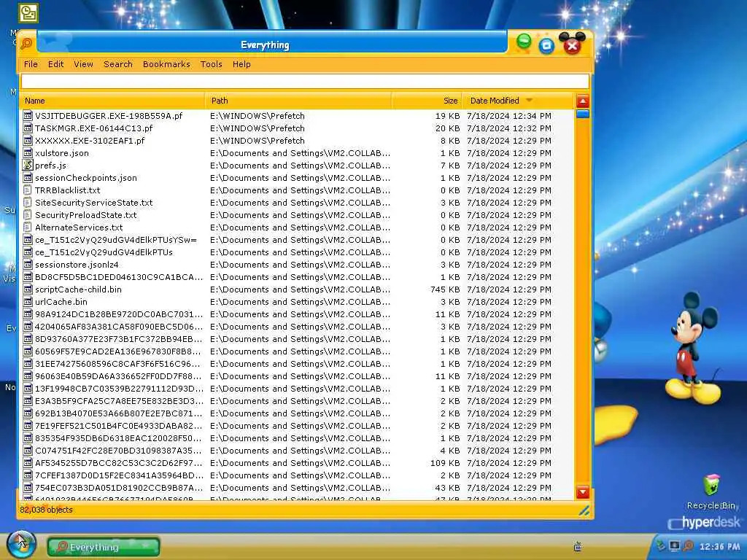Click the Everything magnifier icon in title bar
747x560 pixels.
point(27,44)
